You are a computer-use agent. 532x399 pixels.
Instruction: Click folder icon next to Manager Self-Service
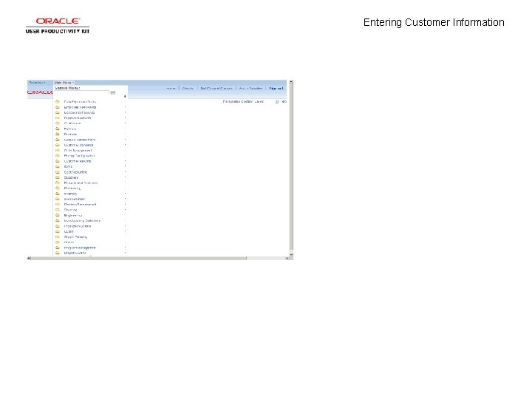click(58, 112)
